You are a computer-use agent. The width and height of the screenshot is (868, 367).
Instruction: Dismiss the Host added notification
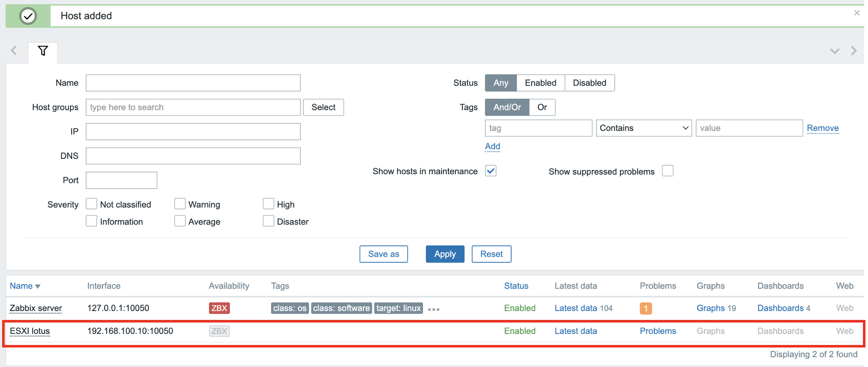point(857,13)
